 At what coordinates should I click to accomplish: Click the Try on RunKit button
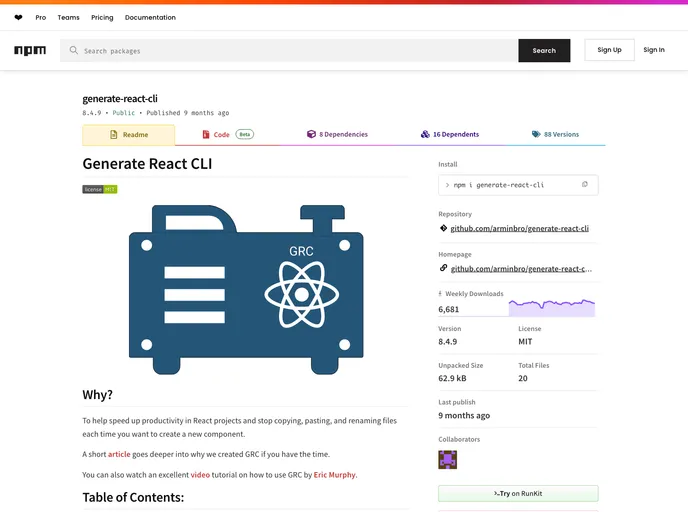coord(518,494)
